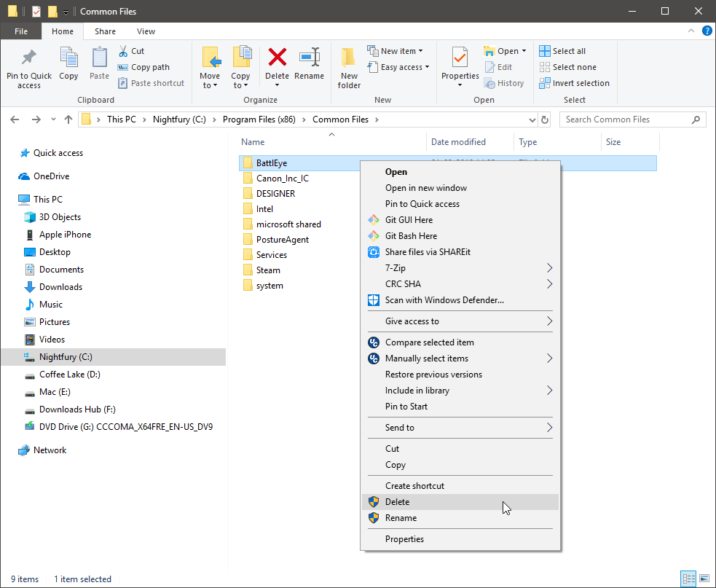Image resolution: width=716 pixels, height=588 pixels.
Task: Choose Open in context menu
Action: coord(460,172)
